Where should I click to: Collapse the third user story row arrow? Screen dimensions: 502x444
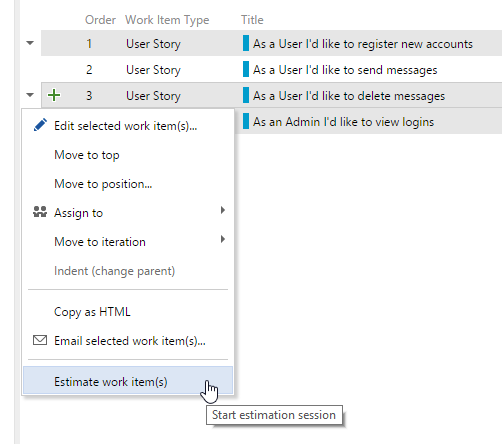30,95
